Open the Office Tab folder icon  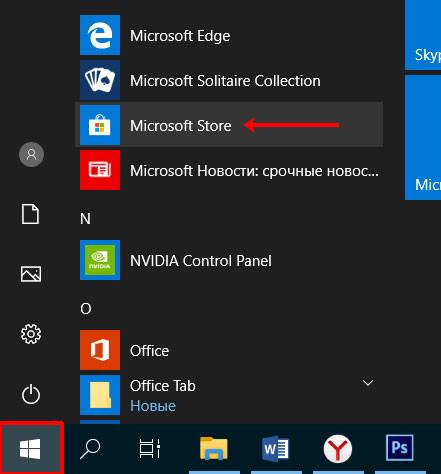pos(100,395)
